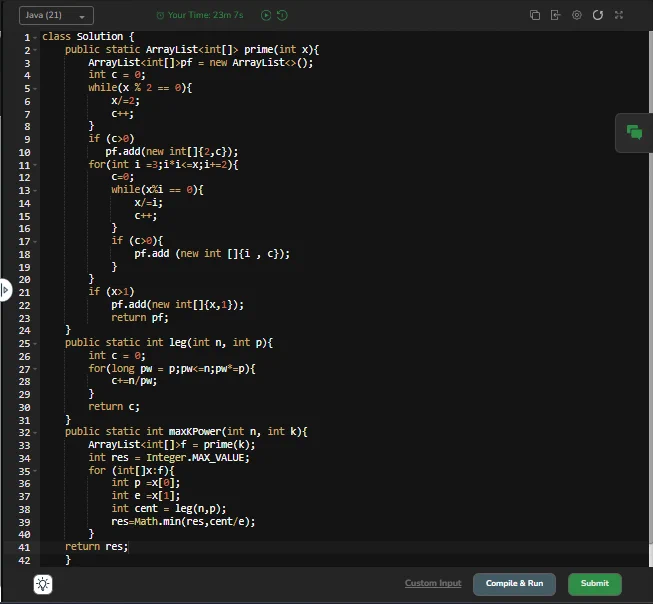653x604 pixels.
Task: Click 'return pf;' on line 23
Action: coord(140,318)
